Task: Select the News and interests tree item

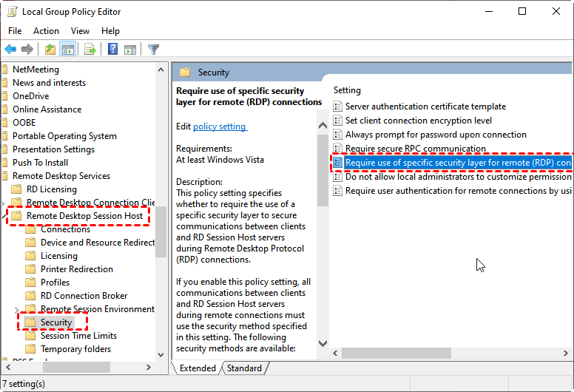Action: tap(49, 83)
